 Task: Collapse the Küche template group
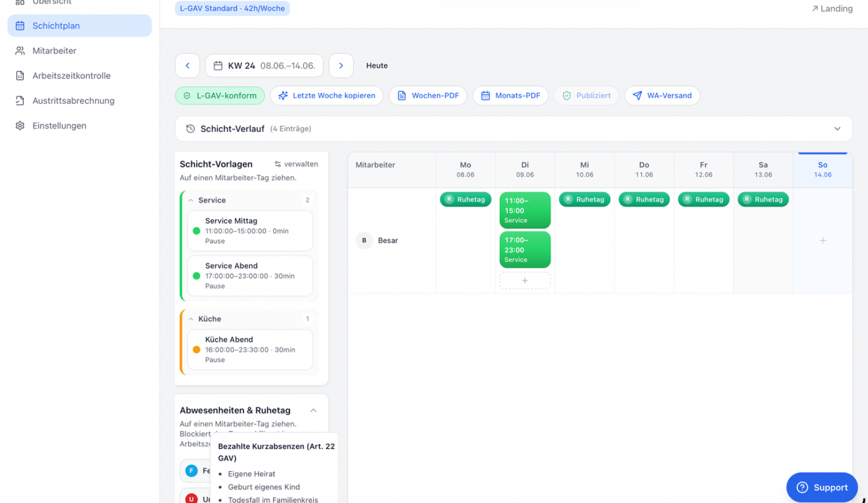click(x=191, y=319)
